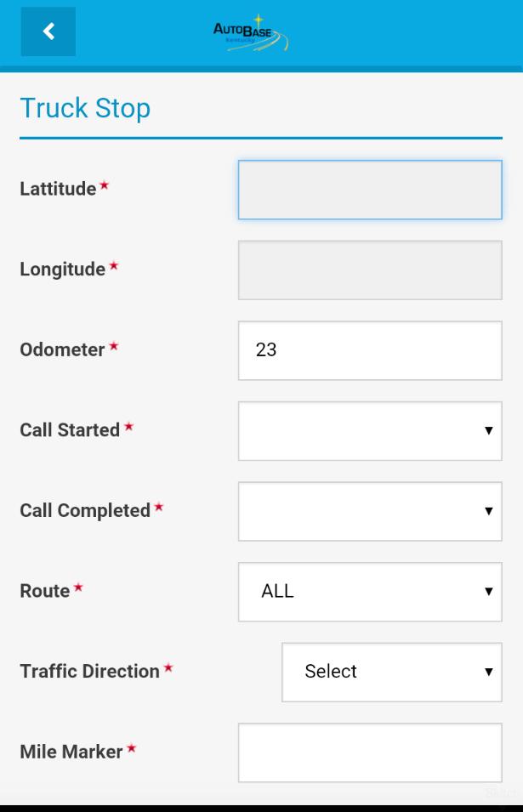The height and width of the screenshot is (812, 523).
Task: Open the Call Started dropdown
Action: coord(370,431)
